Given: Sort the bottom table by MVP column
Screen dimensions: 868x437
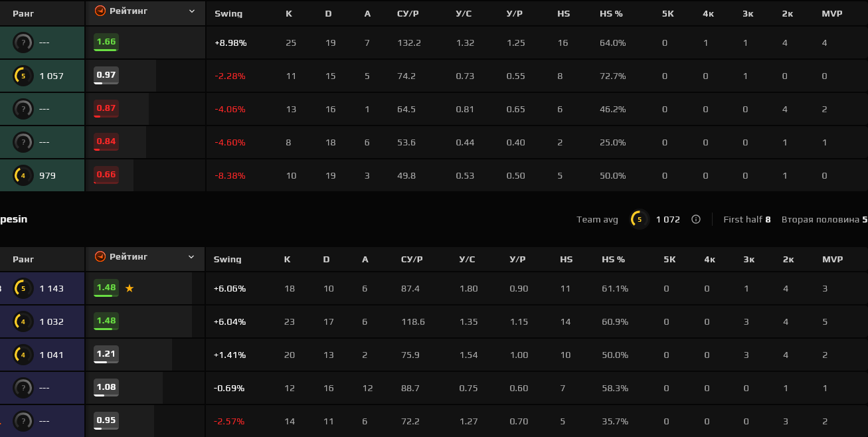Looking at the screenshot, I should 832,260.
